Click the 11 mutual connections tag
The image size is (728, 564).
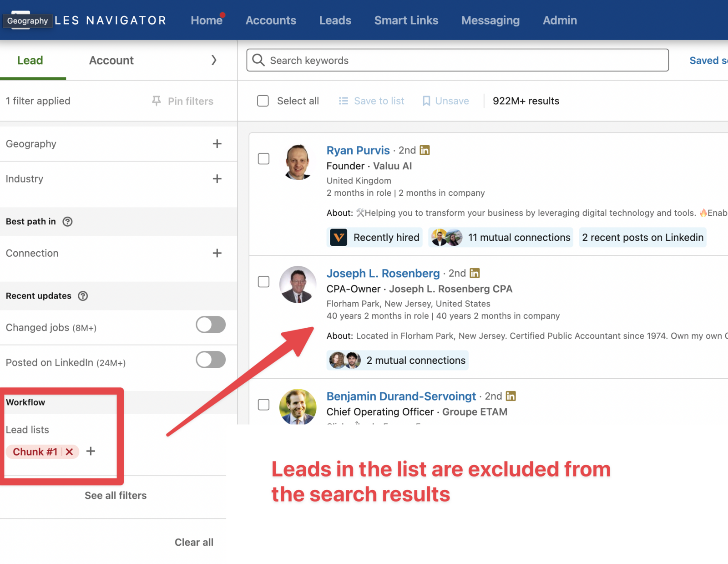[x=500, y=237]
